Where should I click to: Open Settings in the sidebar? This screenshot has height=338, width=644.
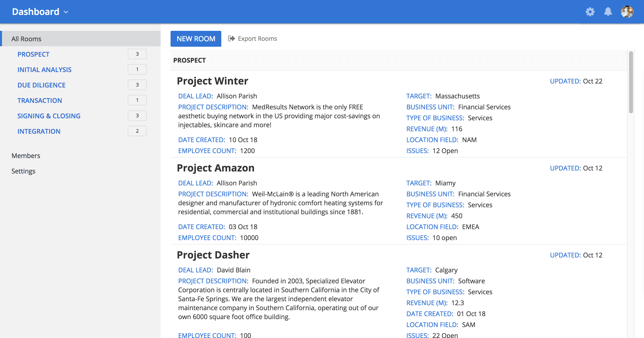(23, 171)
